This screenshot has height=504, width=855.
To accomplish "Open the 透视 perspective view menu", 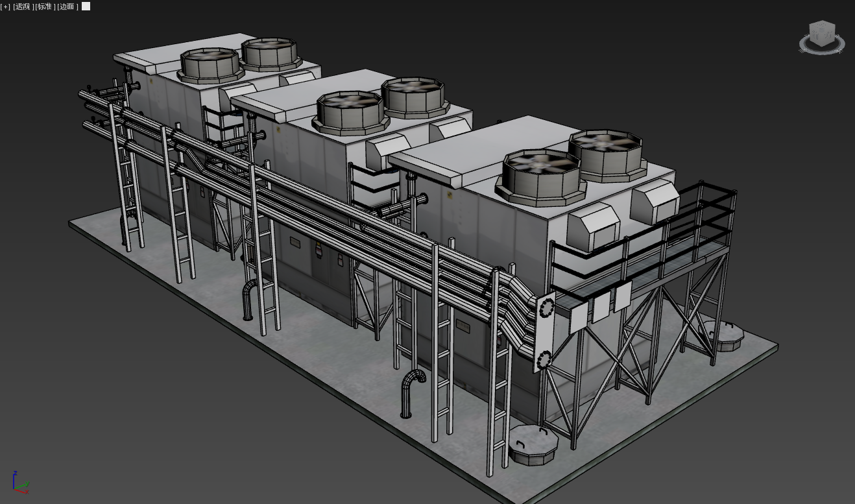I will tap(23, 6).
